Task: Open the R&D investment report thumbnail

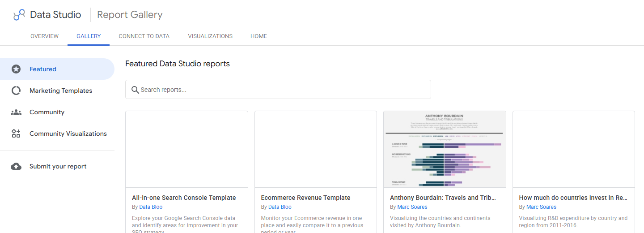Action: pos(574,149)
